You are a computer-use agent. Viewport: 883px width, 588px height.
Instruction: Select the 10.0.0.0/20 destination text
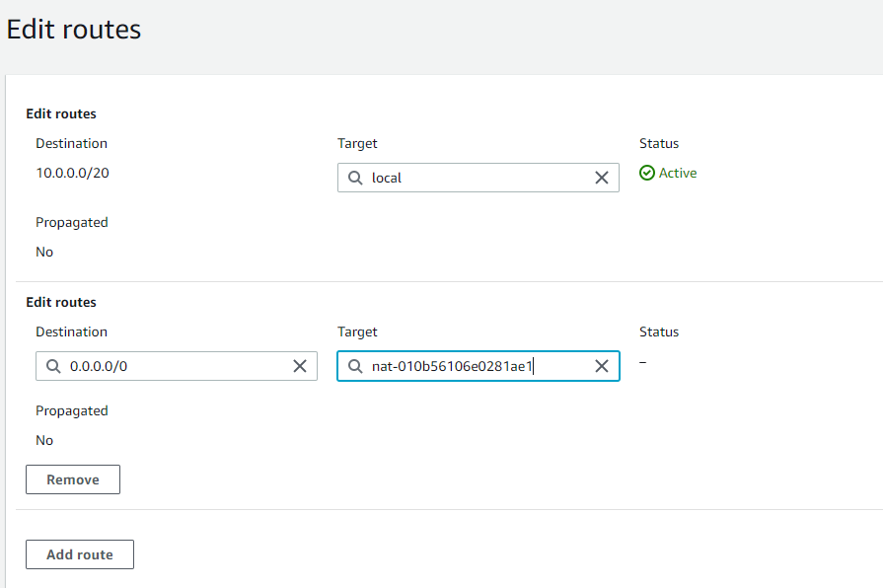pyautogui.click(x=72, y=173)
